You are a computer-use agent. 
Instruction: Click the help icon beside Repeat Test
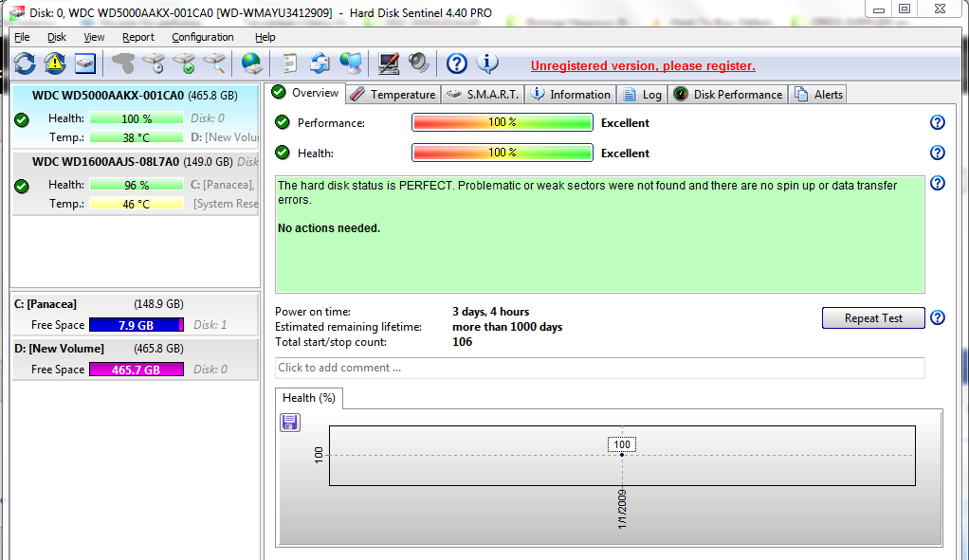[938, 318]
